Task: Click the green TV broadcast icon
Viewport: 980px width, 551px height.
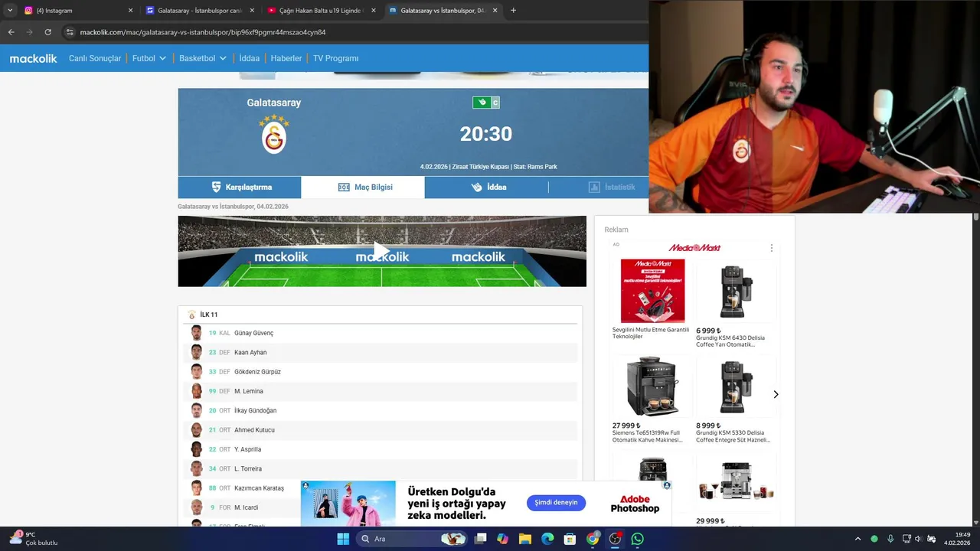Action: click(x=482, y=103)
